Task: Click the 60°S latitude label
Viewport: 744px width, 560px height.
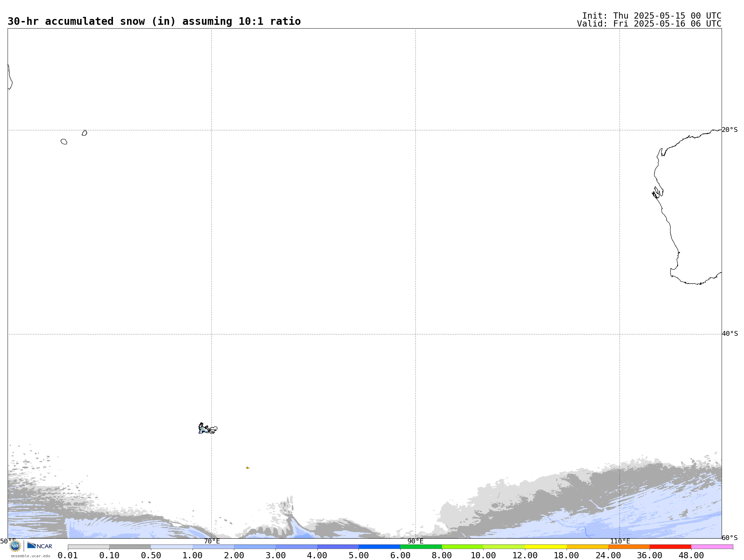Action: [730, 538]
